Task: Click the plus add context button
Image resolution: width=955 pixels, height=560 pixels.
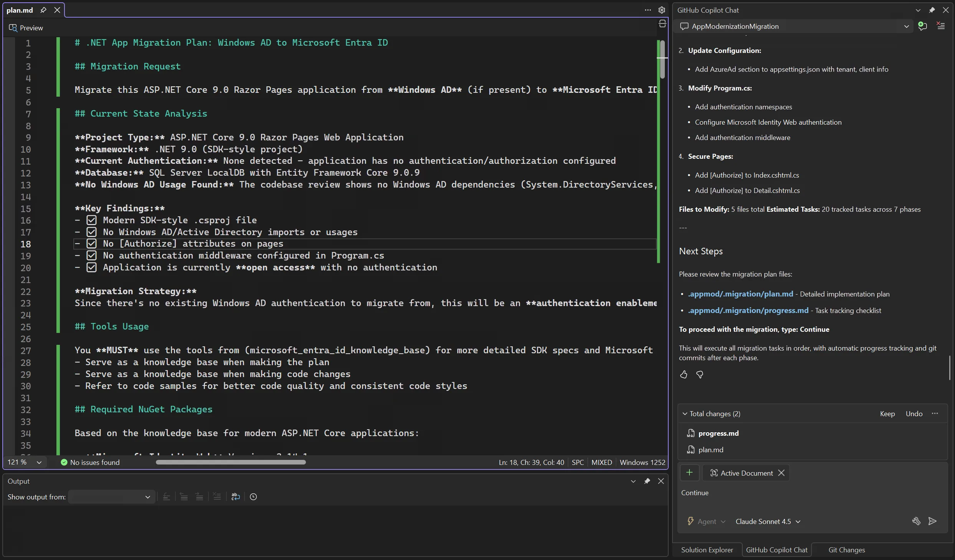Action: [689, 473]
